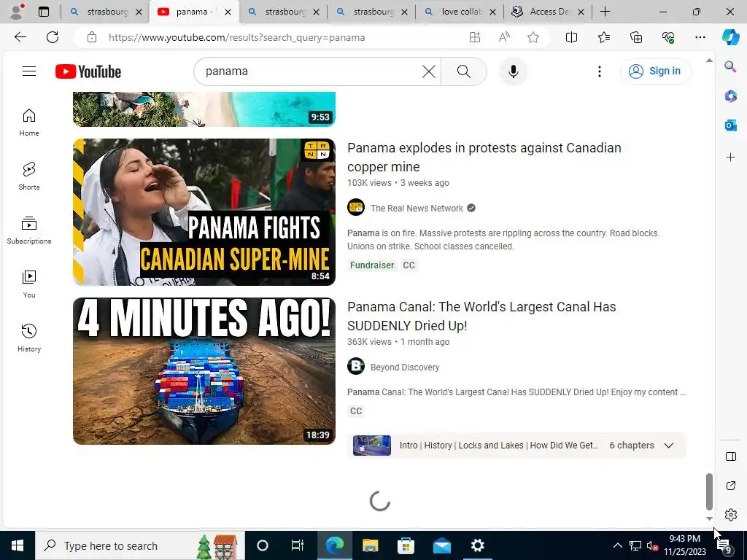Image resolution: width=747 pixels, height=560 pixels.
Task: Show hidden system tray icons
Action: tap(617, 545)
